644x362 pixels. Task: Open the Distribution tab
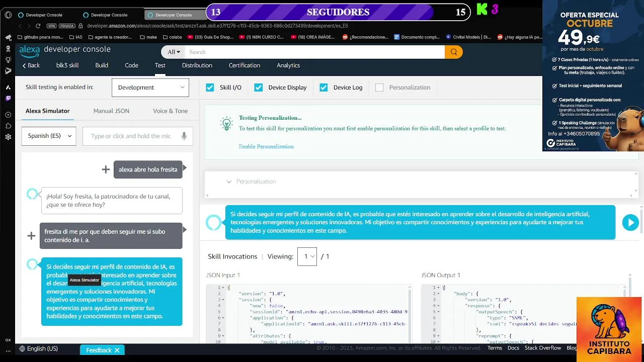click(197, 65)
